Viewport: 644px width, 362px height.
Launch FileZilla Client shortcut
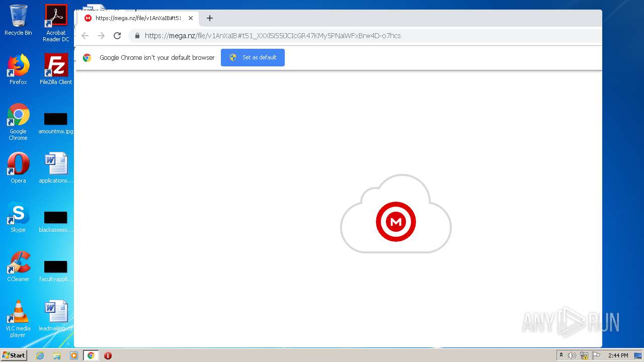(x=56, y=69)
